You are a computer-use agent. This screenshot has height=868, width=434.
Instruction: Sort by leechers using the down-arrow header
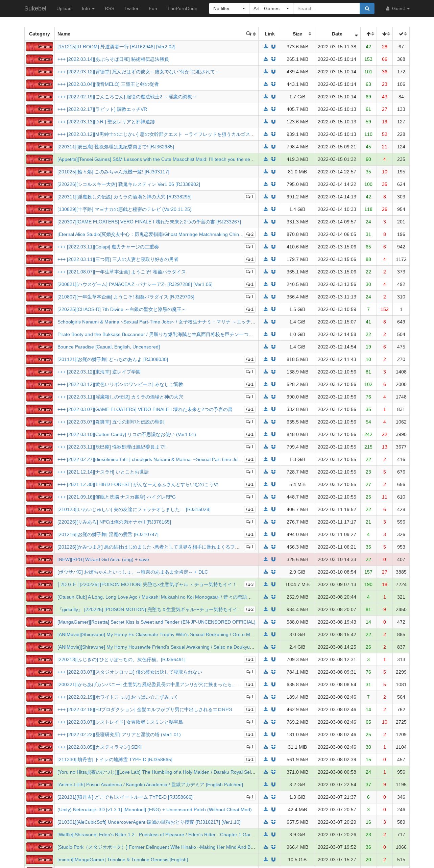click(x=385, y=34)
